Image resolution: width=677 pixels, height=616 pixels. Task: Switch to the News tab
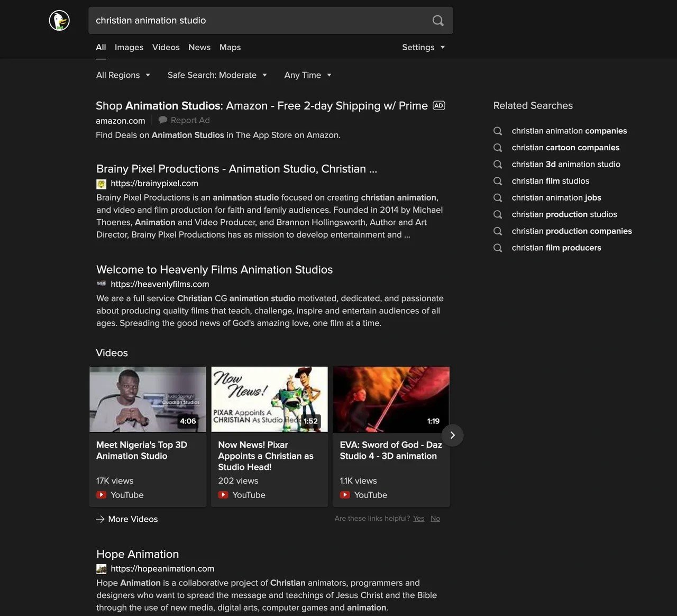199,47
